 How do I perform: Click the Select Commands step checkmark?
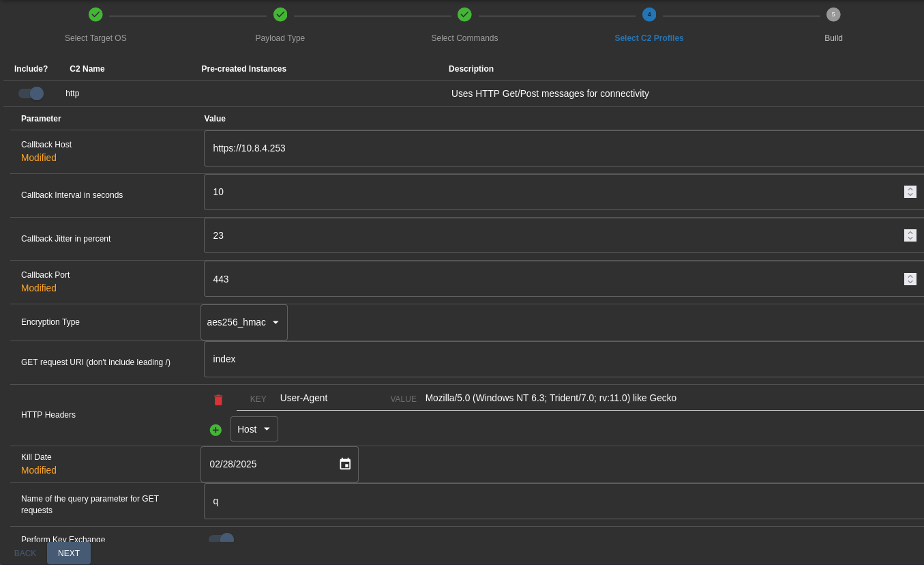tap(464, 14)
